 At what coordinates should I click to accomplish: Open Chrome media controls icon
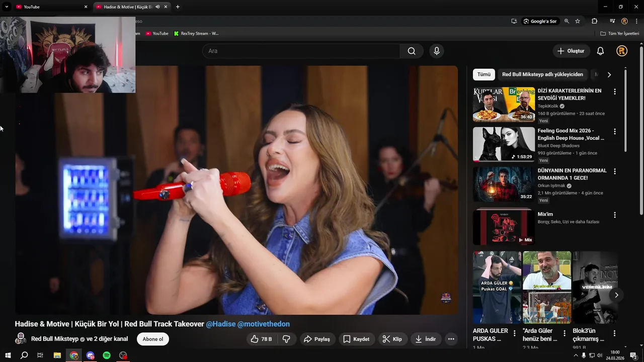pos(612,21)
